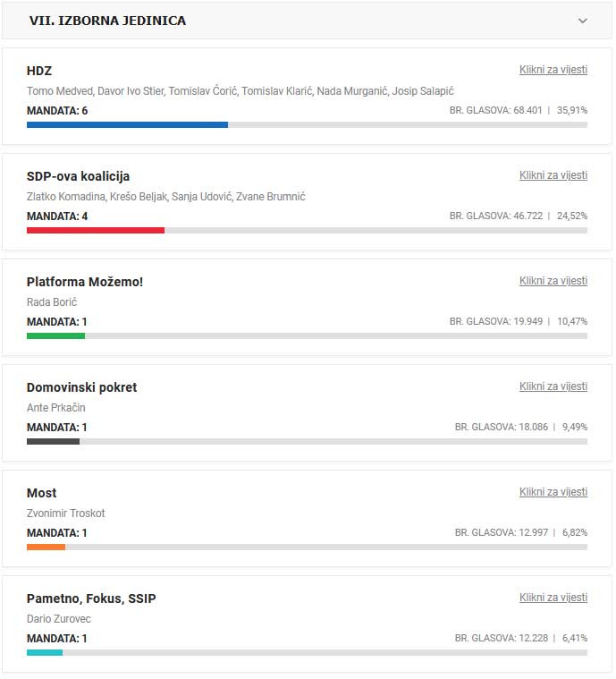Select the Domovinski pokret party title
Image resolution: width=616 pixels, height=679 pixels.
81,387
